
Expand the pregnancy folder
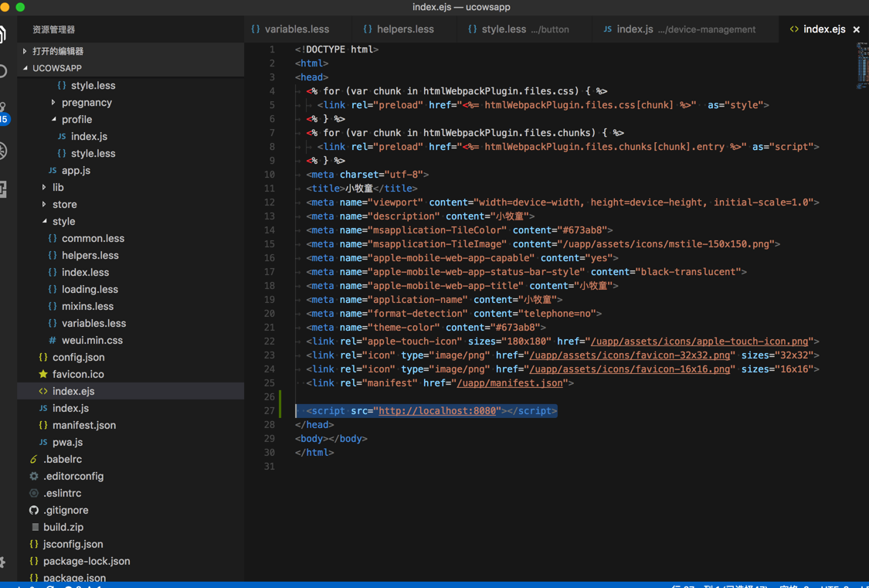coord(86,102)
